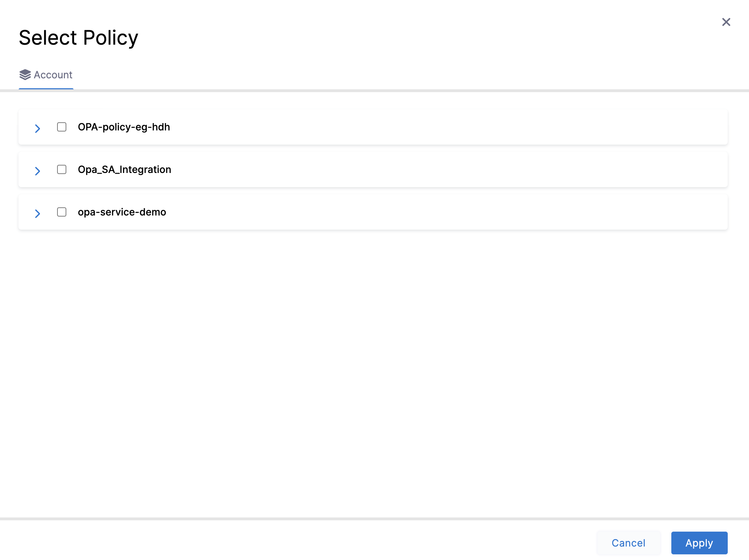This screenshot has height=560, width=749.
Task: Click the layers icon beside Account tab
Action: pos(24,75)
